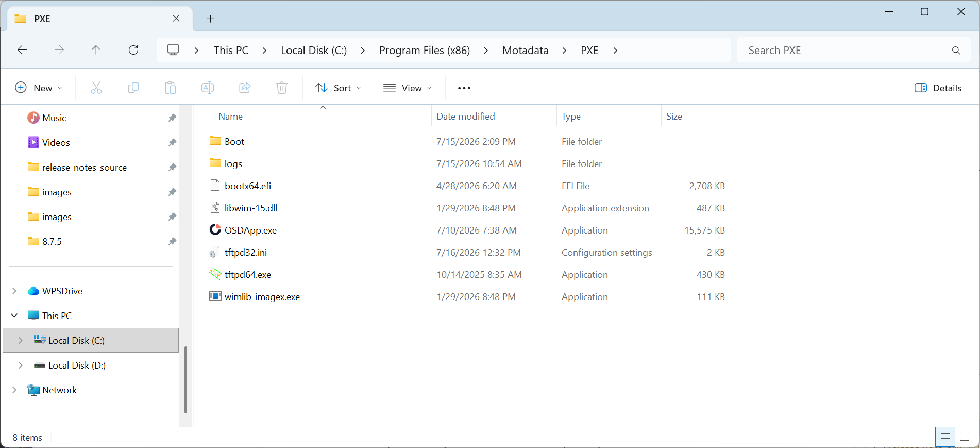
Task: Click the search magnifier icon
Action: [956, 51]
